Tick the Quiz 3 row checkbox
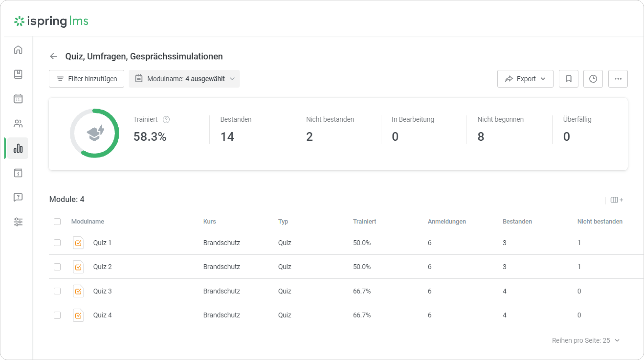This screenshot has height=360, width=644. tap(57, 291)
